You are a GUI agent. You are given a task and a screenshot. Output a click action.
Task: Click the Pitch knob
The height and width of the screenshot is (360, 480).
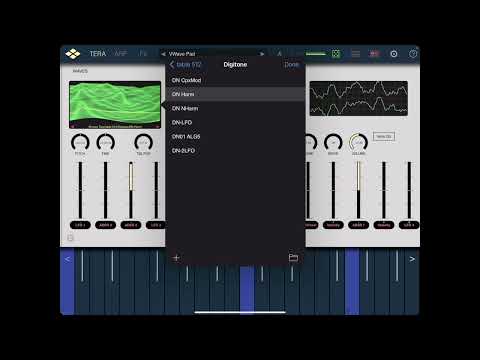pyautogui.click(x=80, y=142)
